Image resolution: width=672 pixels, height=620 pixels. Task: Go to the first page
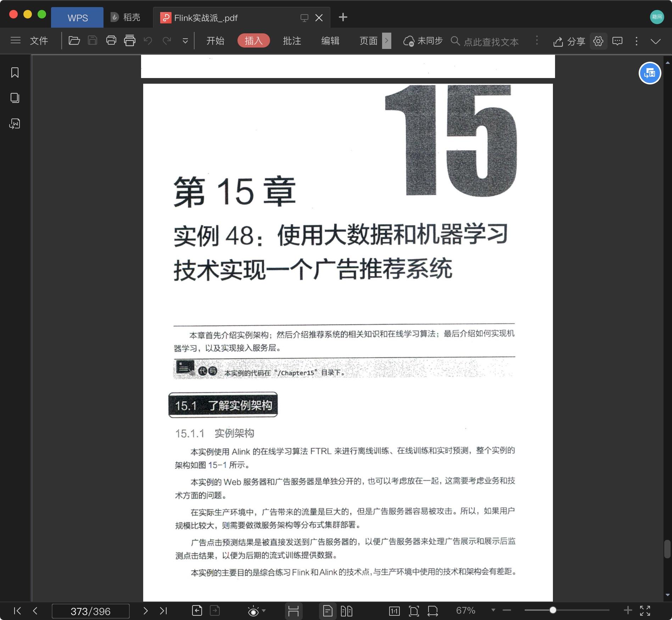(x=17, y=611)
